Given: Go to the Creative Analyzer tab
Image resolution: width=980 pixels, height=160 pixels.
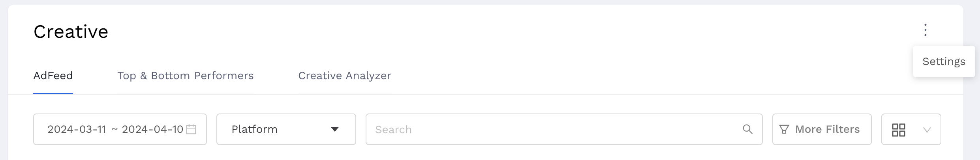Looking at the screenshot, I should 344,76.
